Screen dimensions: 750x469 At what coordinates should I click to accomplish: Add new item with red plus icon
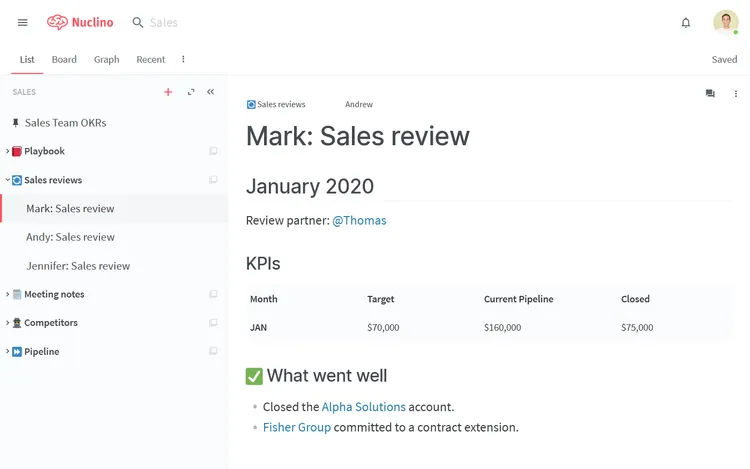tap(168, 92)
